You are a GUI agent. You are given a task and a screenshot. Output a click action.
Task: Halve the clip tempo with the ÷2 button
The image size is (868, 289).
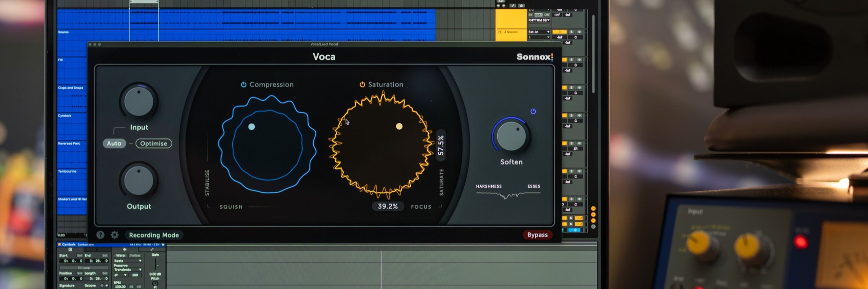tap(131, 287)
